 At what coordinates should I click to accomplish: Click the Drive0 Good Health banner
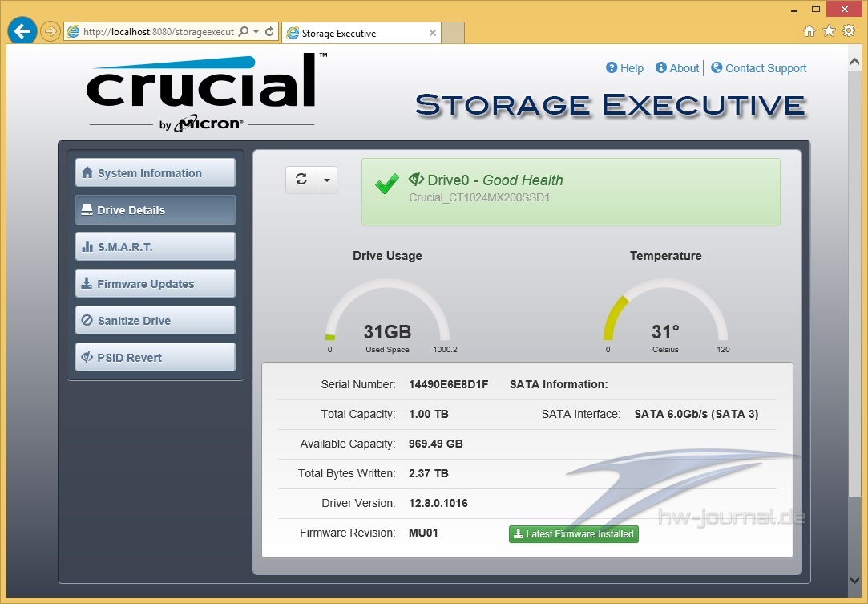pos(571,192)
